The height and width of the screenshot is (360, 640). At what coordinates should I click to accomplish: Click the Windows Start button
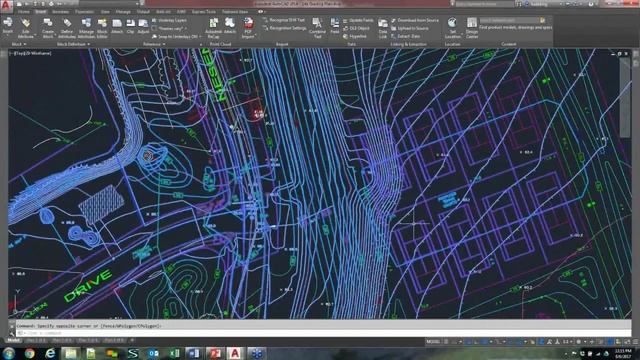coord(9,353)
